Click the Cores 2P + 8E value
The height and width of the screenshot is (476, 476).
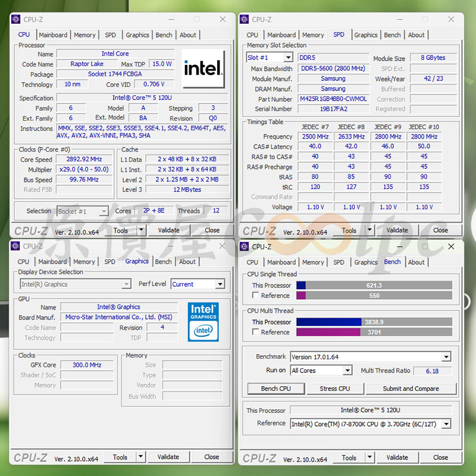(154, 211)
